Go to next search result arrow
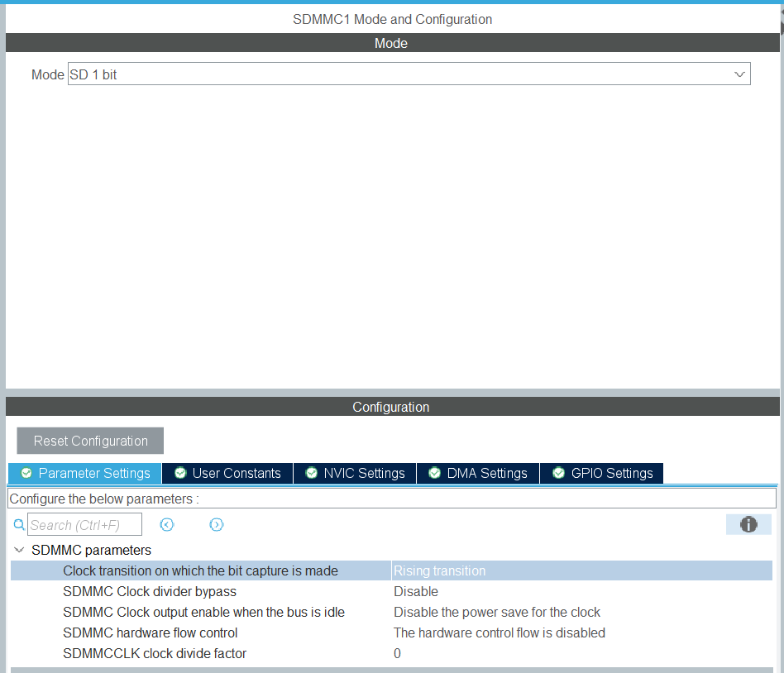Viewport: 784px width, 673px height. tap(217, 524)
